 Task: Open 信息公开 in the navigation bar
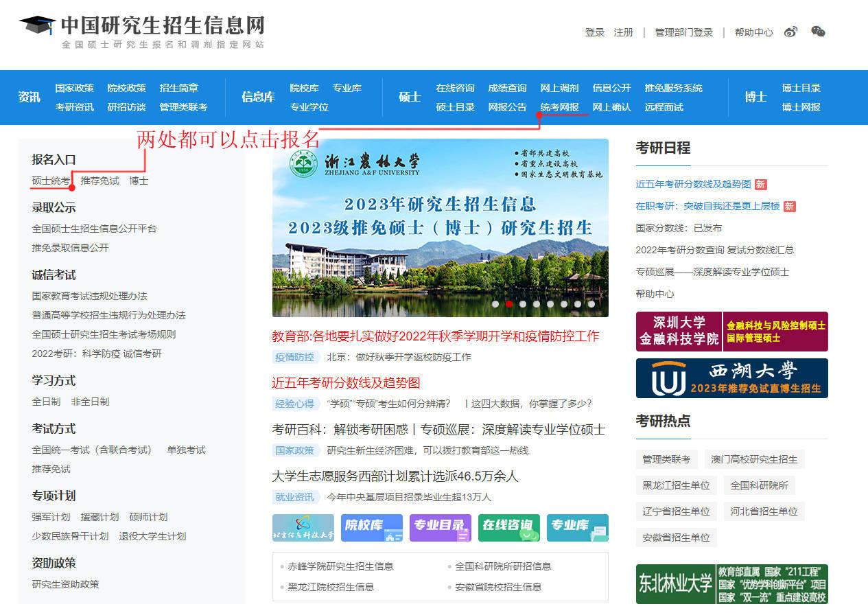point(612,88)
